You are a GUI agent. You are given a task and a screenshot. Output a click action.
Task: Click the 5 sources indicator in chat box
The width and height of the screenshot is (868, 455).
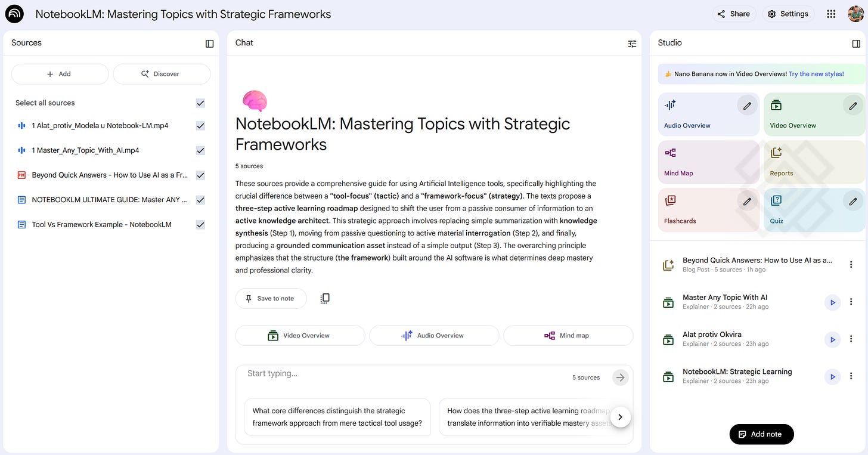(586, 377)
